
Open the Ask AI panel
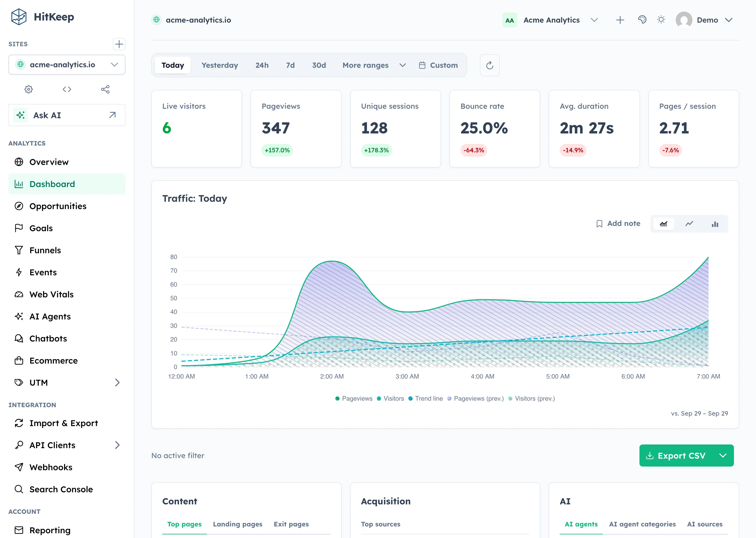[67, 115]
